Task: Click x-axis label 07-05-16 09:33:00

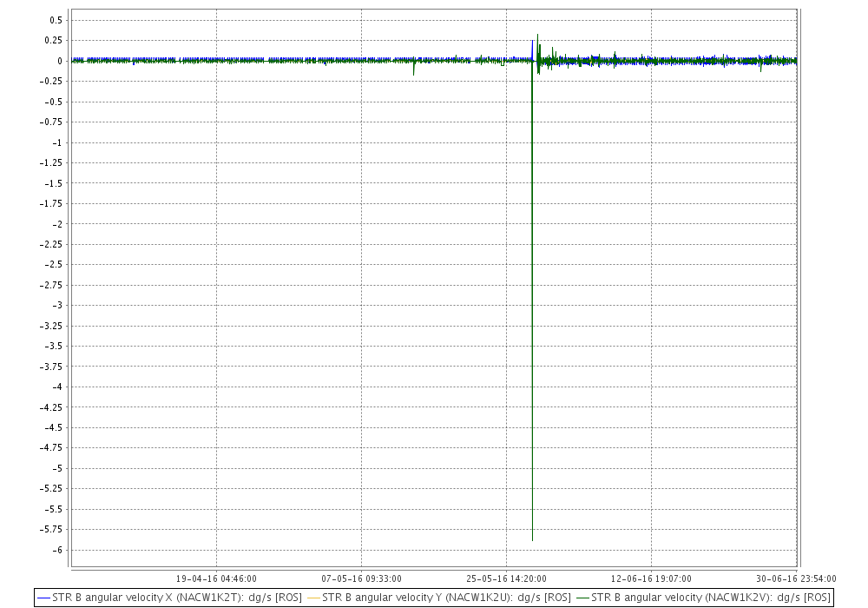Action: (361, 578)
